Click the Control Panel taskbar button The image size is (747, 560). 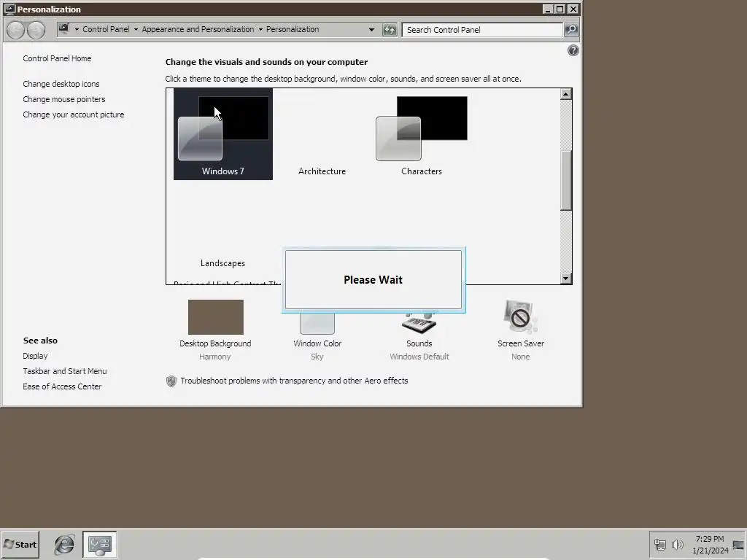(x=99, y=545)
